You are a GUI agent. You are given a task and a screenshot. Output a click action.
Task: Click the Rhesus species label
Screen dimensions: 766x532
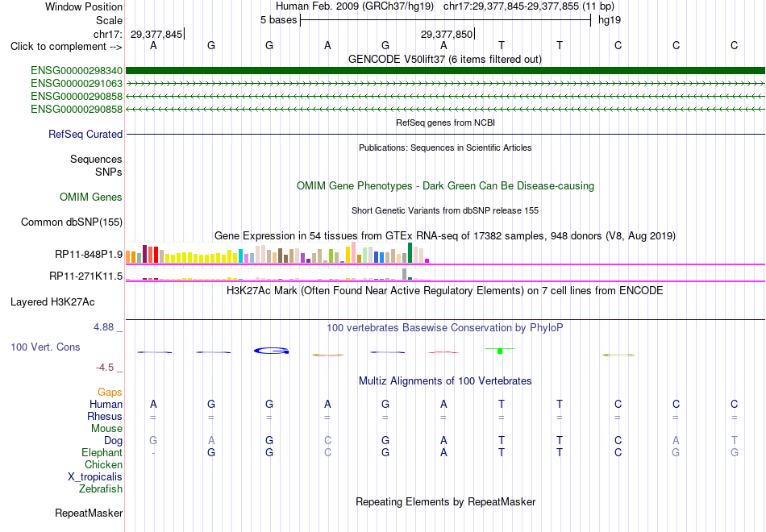pyautogui.click(x=105, y=417)
